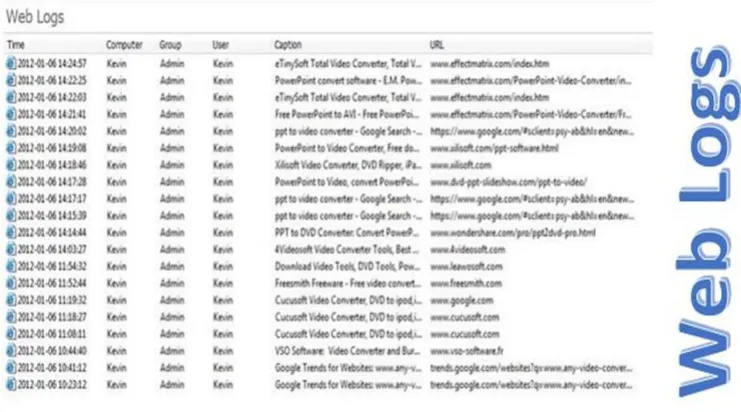Select caption 'PowerPoint to Video Converter, Free do...'
Viewport: 741px width, 412px height.
[x=347, y=148]
